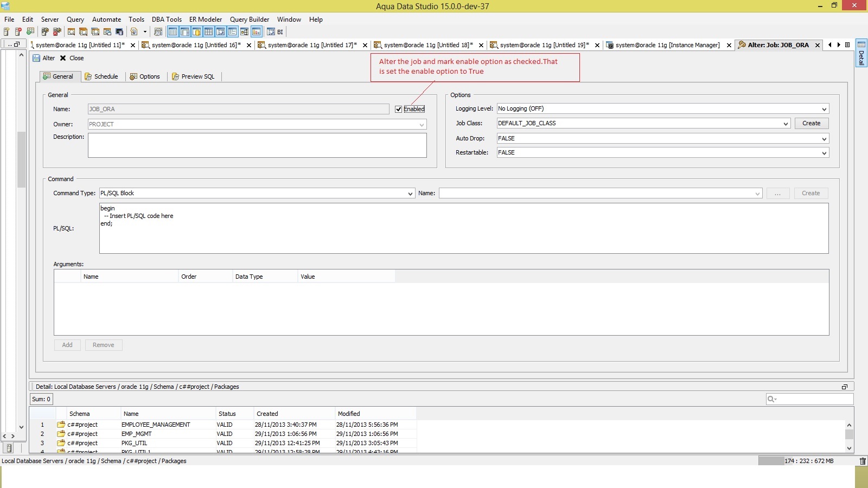Open the dropdown arrow beside script icon
868x488 pixels.
[x=145, y=32]
